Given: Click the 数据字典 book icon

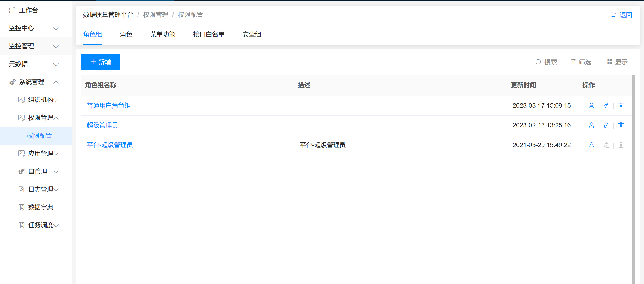Looking at the screenshot, I should pyautogui.click(x=21, y=207).
